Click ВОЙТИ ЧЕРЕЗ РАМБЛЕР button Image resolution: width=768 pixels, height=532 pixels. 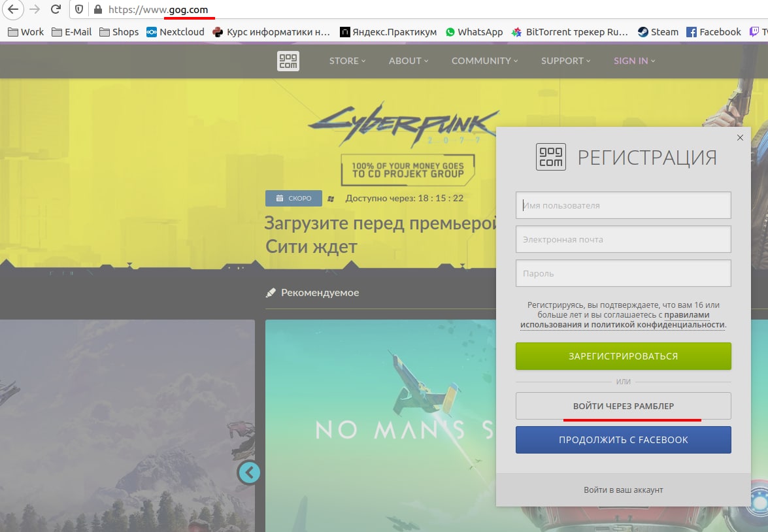pyautogui.click(x=623, y=406)
